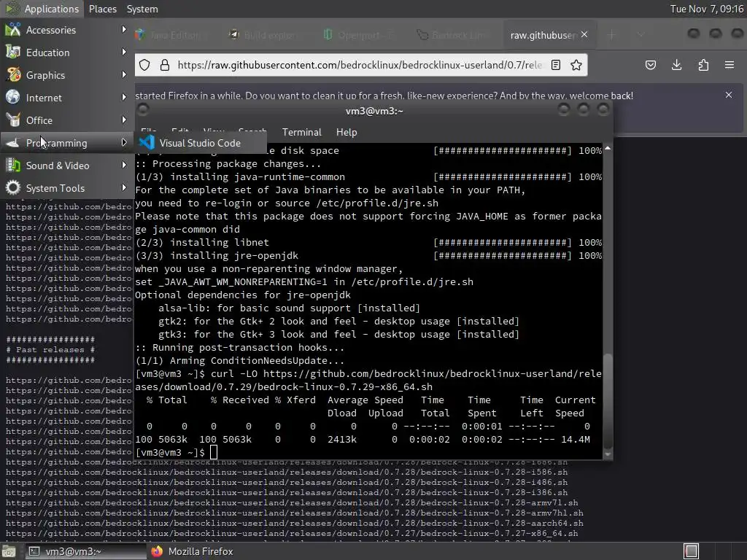Open the Save to Pocket icon

pos(650,65)
